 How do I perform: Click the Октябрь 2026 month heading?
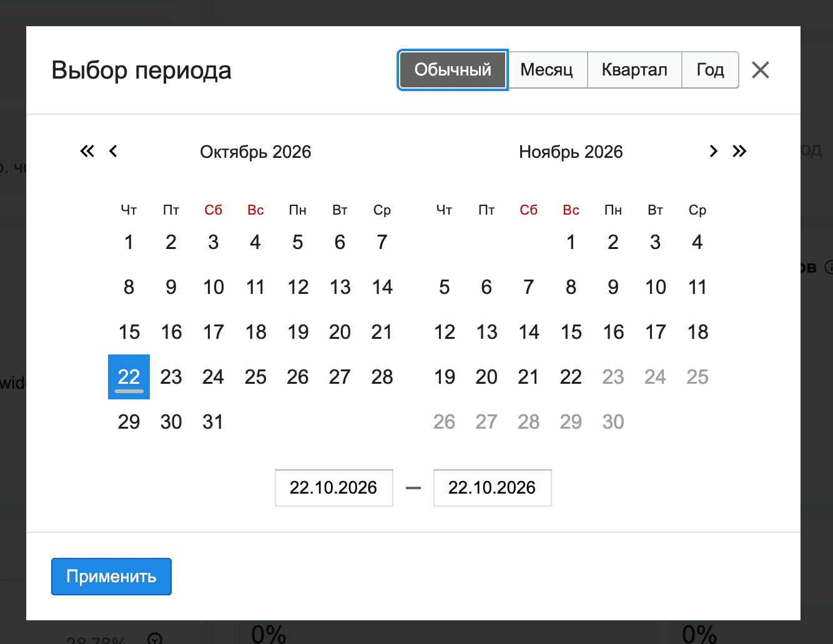pos(255,152)
